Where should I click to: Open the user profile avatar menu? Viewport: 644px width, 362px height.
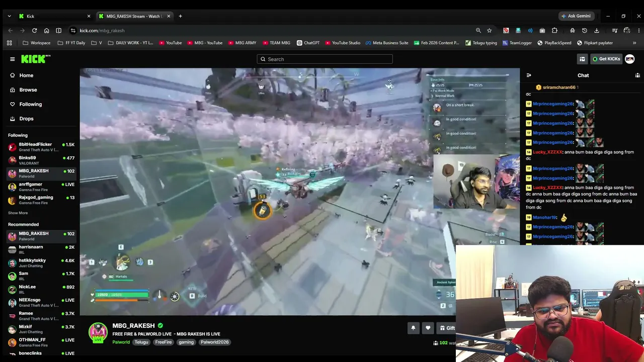click(630, 59)
